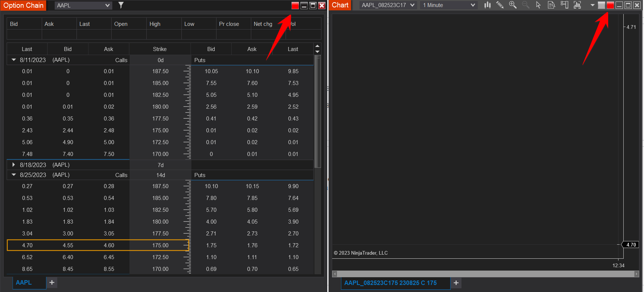Collapse the 8/25/2023 expiry group
The image size is (644, 292).
[x=14, y=175]
